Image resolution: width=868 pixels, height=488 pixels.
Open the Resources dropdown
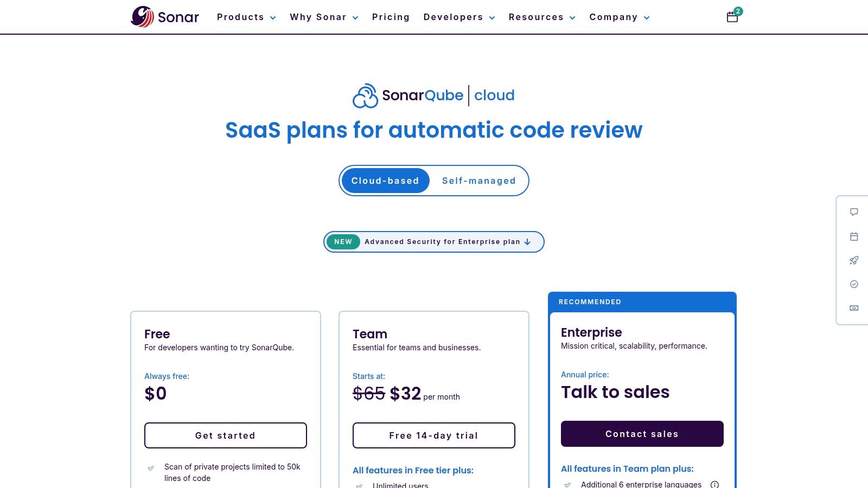click(541, 17)
